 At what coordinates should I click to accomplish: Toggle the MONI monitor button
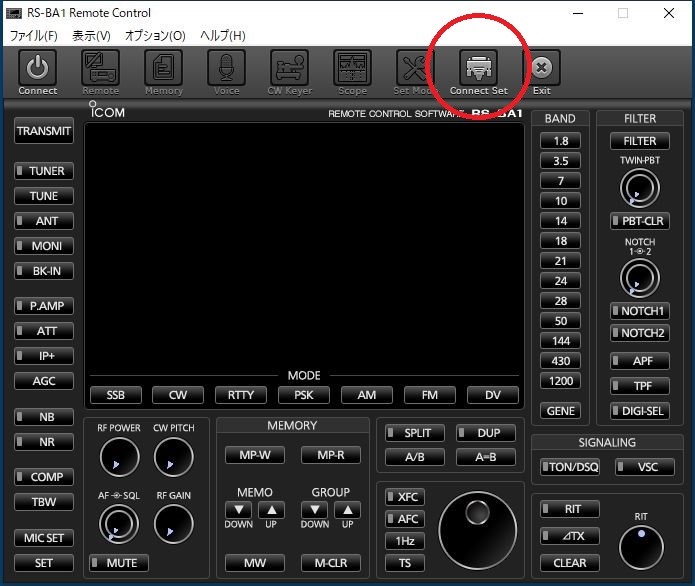click(x=44, y=246)
